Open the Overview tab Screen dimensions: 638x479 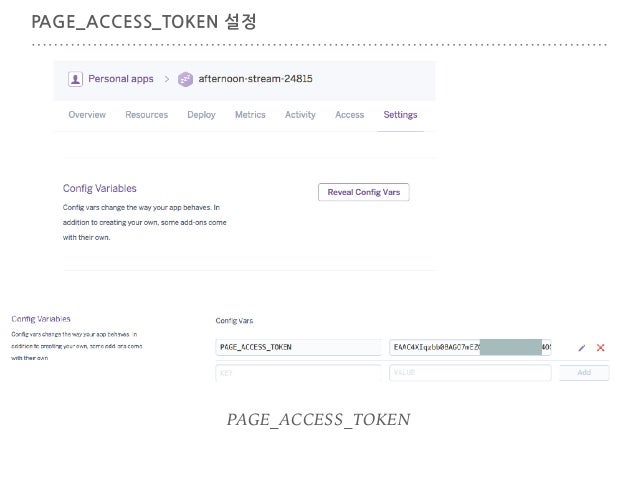(x=87, y=115)
